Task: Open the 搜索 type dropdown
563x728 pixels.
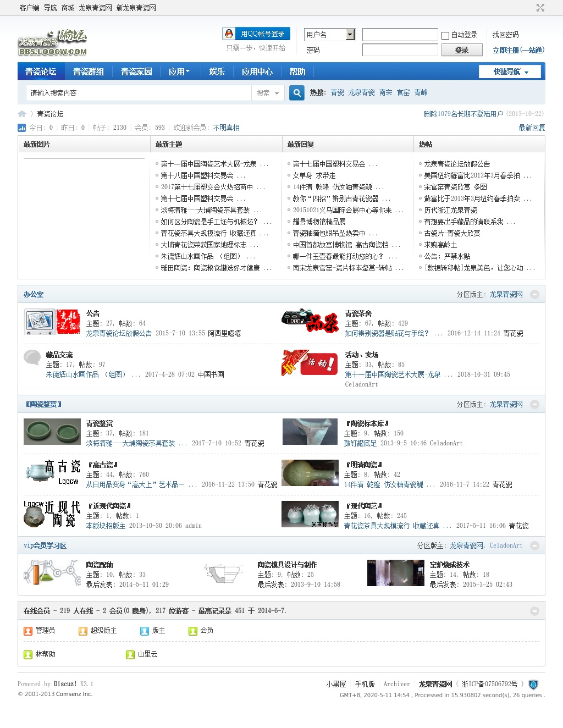Action: [x=268, y=93]
